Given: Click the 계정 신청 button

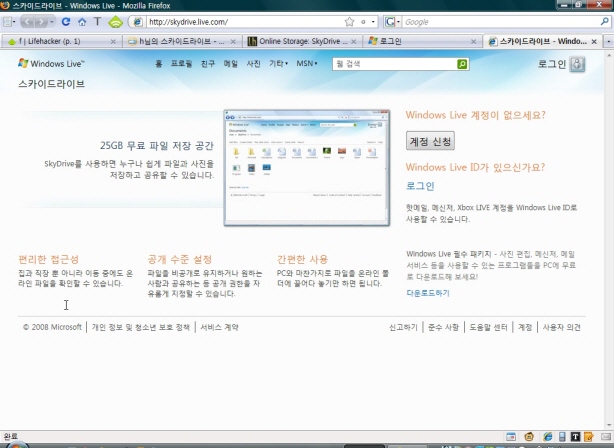Looking at the screenshot, I should pyautogui.click(x=430, y=141).
